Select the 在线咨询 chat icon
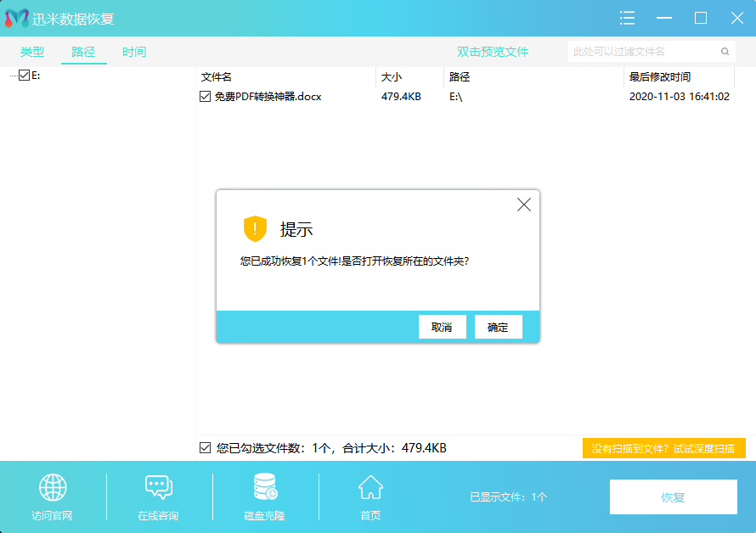Viewport: 756px width, 533px height. click(x=158, y=488)
